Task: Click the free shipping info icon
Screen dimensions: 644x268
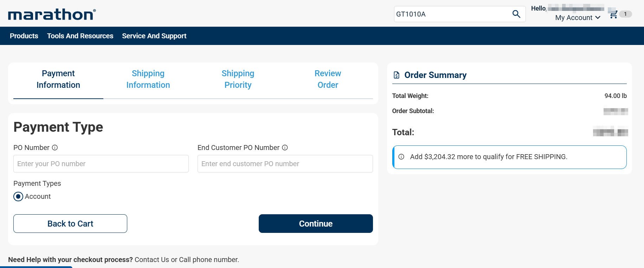Action: coord(401,157)
